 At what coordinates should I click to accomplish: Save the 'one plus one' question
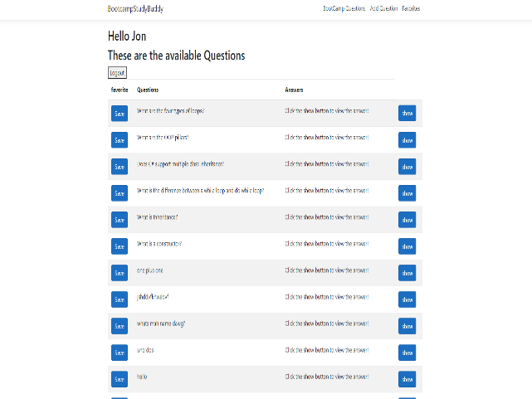pyautogui.click(x=120, y=273)
